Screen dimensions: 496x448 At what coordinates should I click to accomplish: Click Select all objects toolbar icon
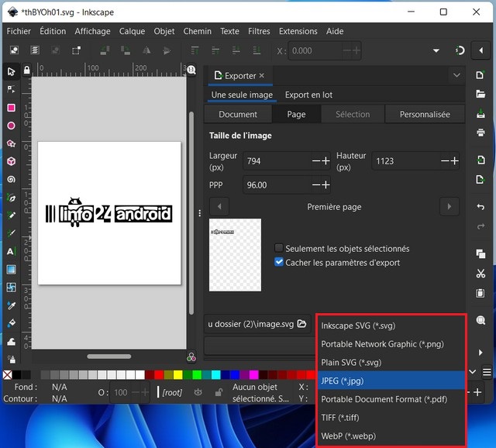(x=14, y=50)
